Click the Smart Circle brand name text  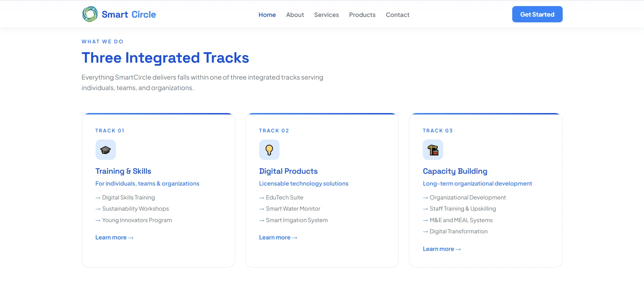pyautogui.click(x=129, y=15)
